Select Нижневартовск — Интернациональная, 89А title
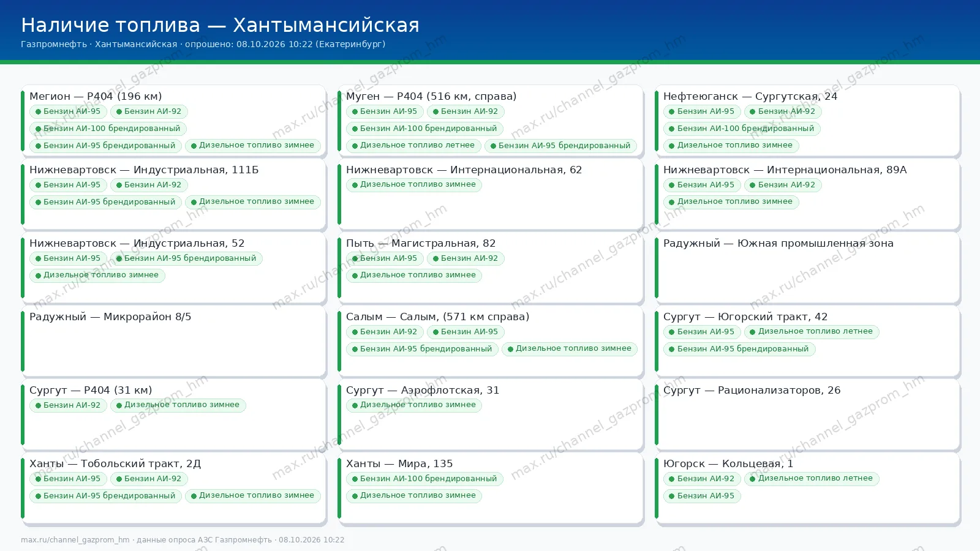980x551 pixels. [785, 170]
